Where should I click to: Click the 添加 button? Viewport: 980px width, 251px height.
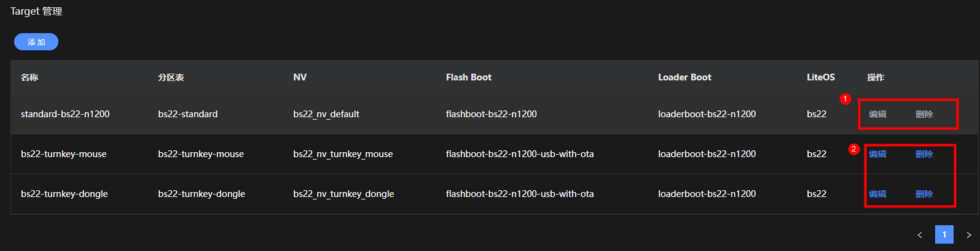[36, 42]
